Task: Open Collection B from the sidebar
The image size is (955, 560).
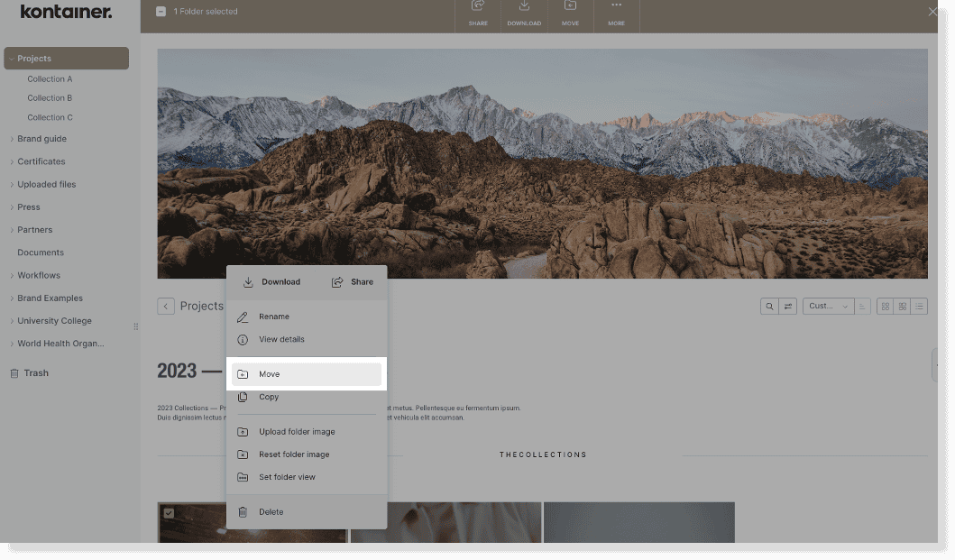Action: click(50, 97)
